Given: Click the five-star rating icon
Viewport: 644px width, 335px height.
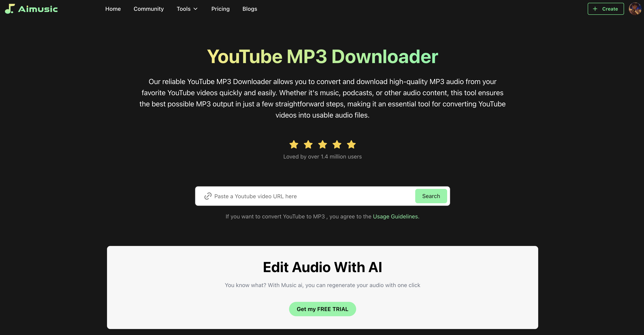Looking at the screenshot, I should (x=322, y=144).
